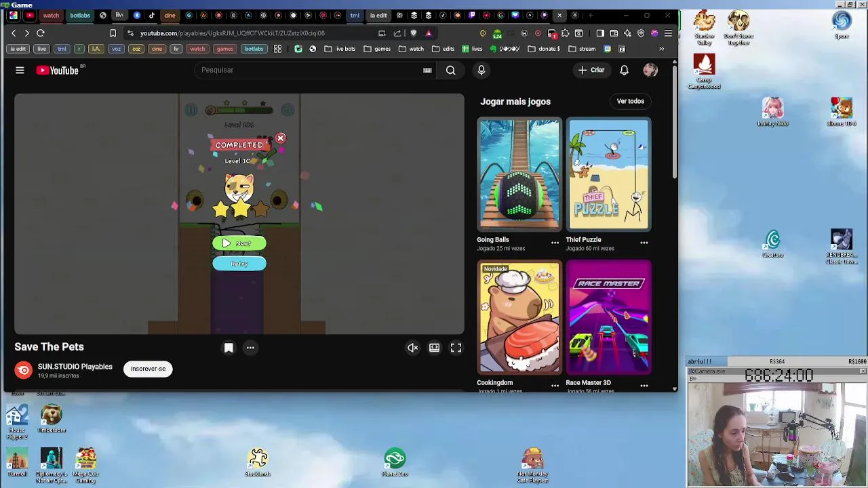Click the on-screen keyboard icon in search
Image resolution: width=868 pixels, height=488 pixels.
(x=427, y=70)
